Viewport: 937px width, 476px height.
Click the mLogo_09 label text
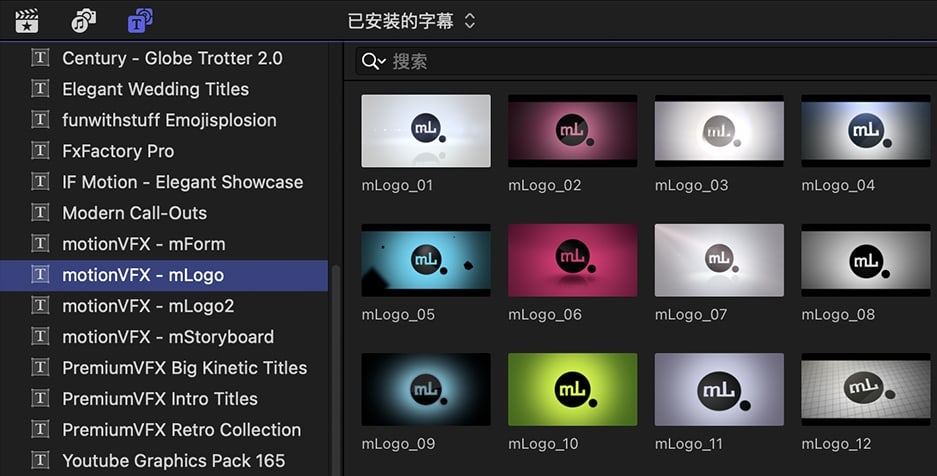[x=398, y=444]
